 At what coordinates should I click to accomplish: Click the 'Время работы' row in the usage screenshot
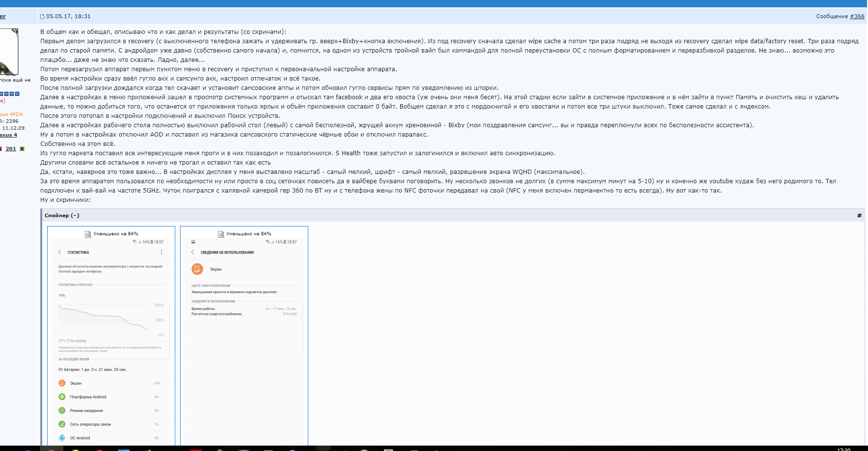tap(244, 309)
